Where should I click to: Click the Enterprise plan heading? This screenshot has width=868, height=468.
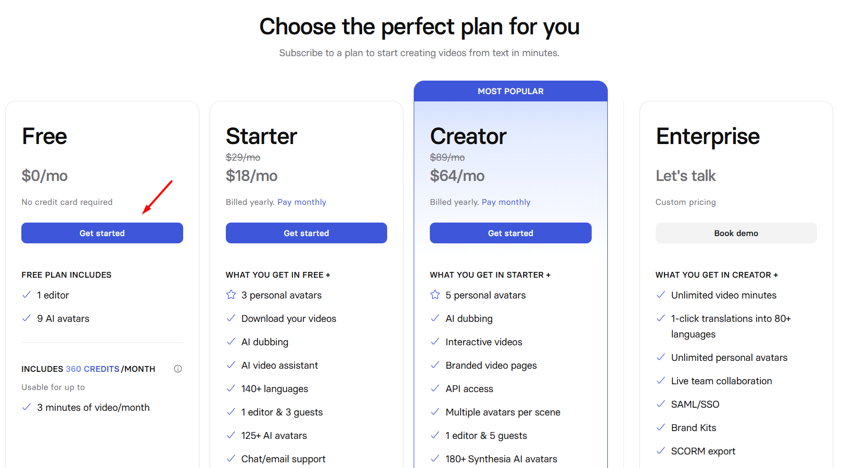point(708,137)
